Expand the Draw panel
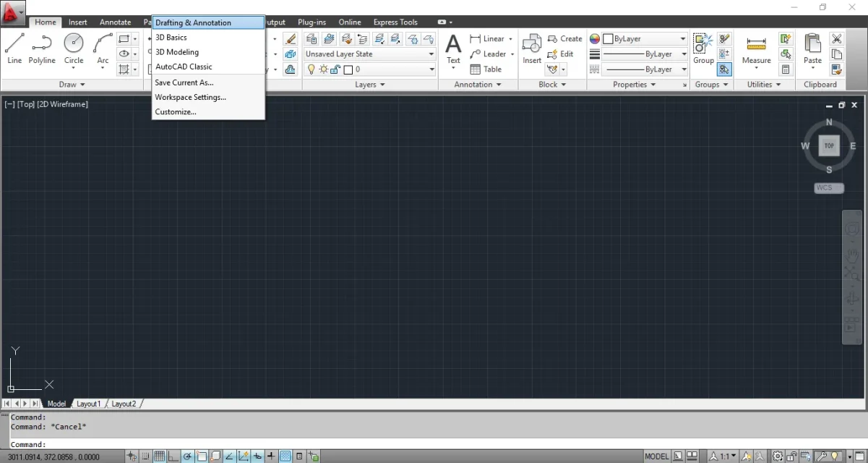The width and height of the screenshot is (868, 463). (x=72, y=85)
